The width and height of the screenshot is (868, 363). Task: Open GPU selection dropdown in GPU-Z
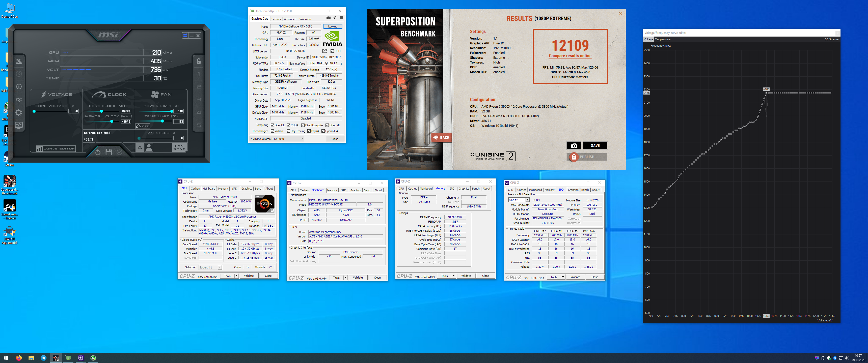277,139
